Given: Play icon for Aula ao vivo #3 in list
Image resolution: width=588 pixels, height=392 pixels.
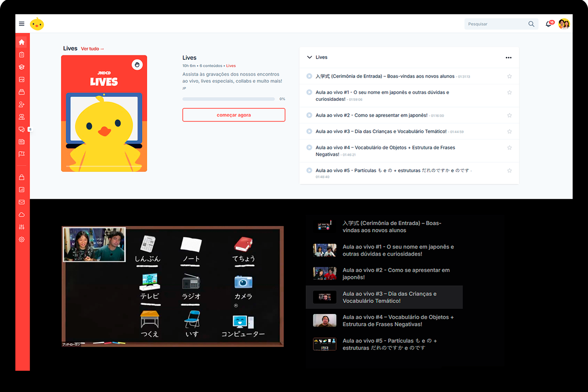Looking at the screenshot, I should point(309,131).
